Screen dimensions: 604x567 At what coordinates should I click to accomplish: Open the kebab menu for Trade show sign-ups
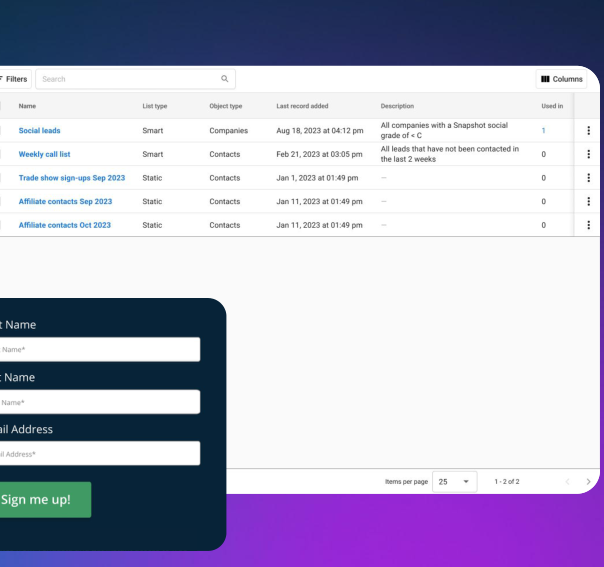click(x=588, y=178)
